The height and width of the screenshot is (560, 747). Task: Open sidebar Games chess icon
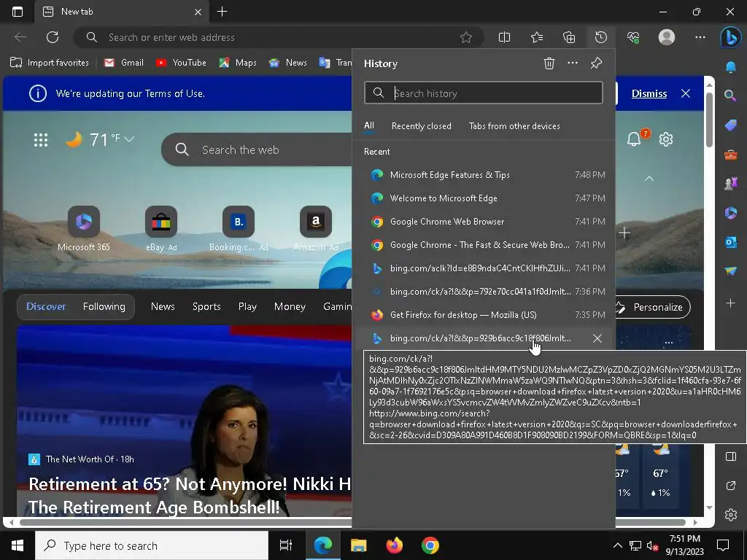coord(730,184)
